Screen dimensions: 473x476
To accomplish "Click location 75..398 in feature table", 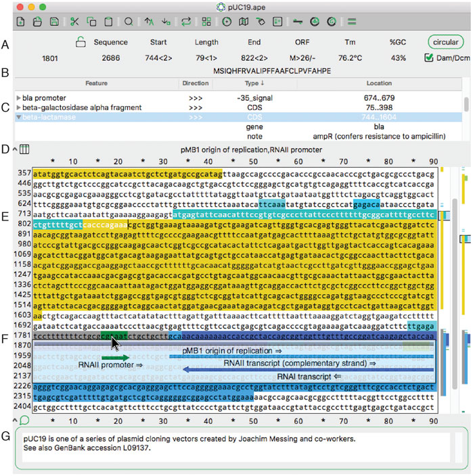I will pyautogui.click(x=379, y=108).
